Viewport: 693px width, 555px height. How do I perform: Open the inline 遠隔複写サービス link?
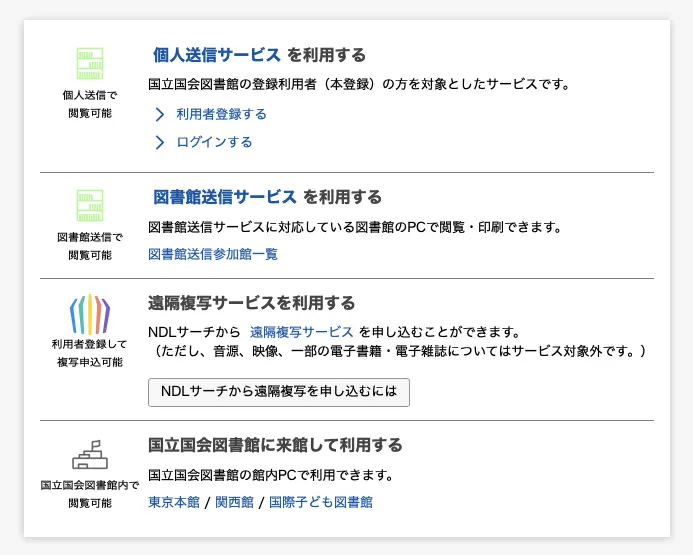coord(301,332)
